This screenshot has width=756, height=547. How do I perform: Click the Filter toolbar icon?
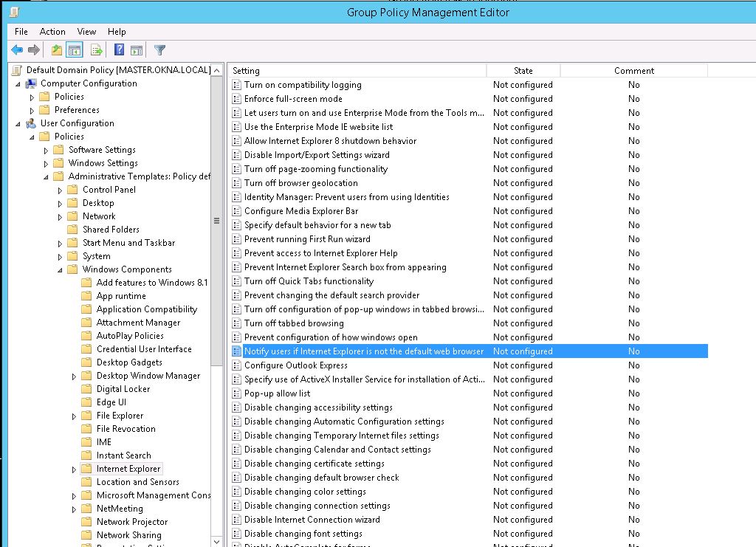159,49
